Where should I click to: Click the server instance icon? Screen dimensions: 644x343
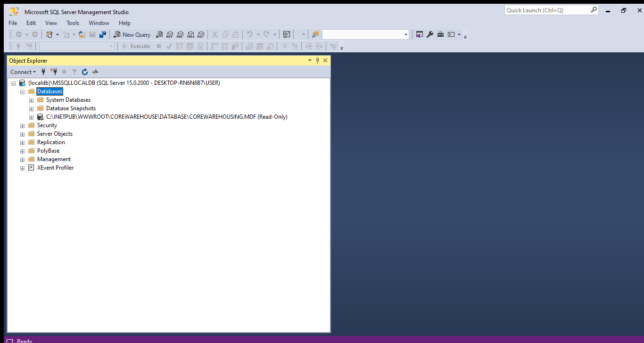point(22,83)
